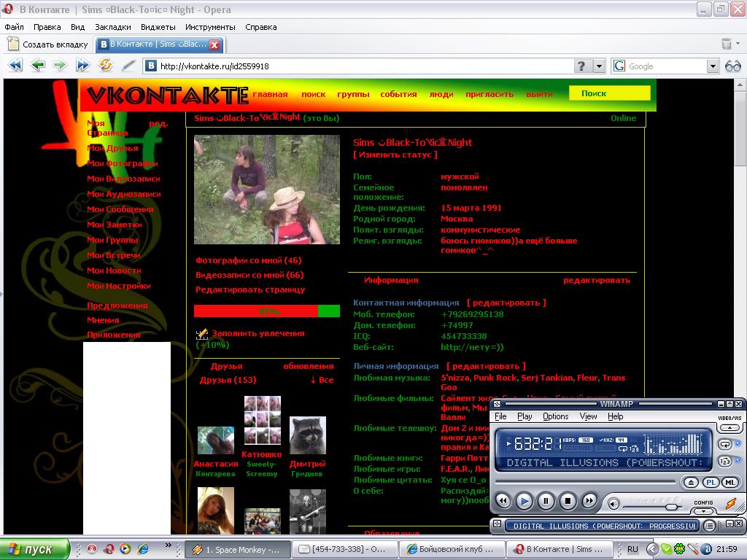Image resolution: width=747 pixels, height=560 pixels.
Task: Open the Winamp Options menu
Action: tap(555, 416)
